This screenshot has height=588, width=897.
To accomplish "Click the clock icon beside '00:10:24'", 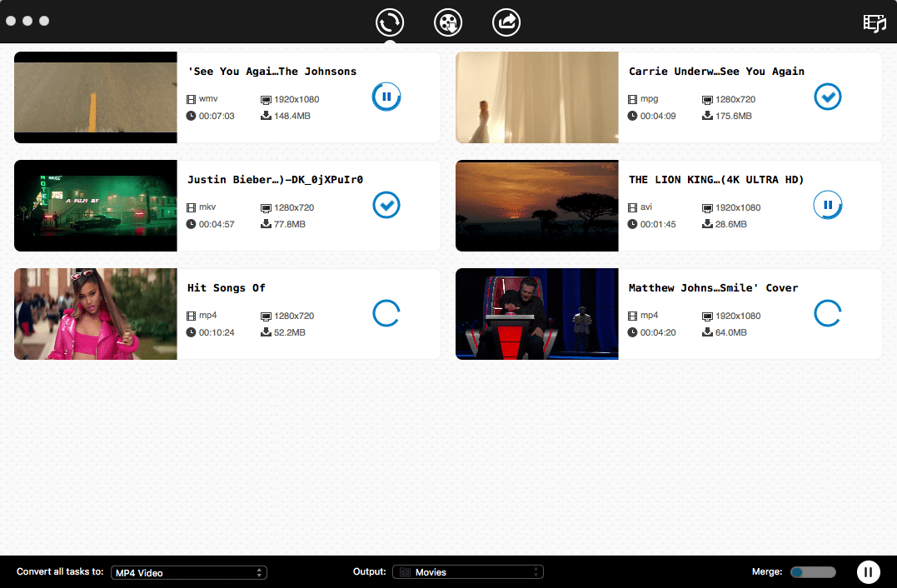I will [191, 332].
